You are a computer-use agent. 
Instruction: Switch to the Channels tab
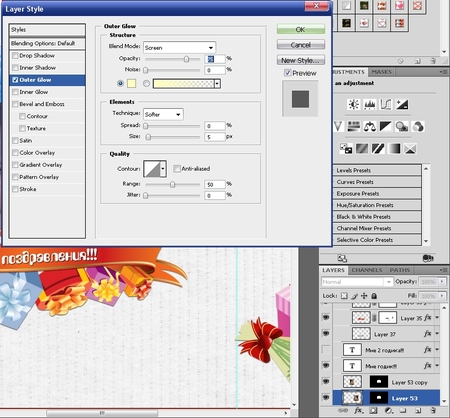tap(367, 270)
